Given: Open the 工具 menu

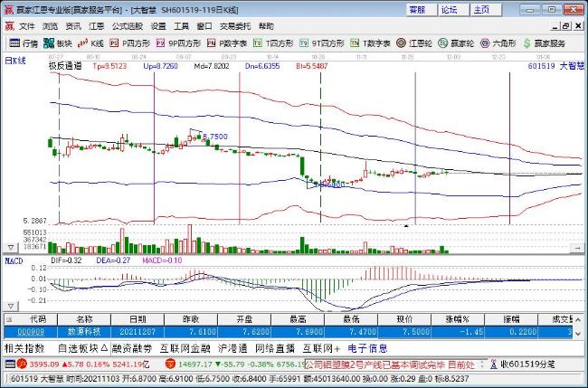Looking at the screenshot, I should point(181,26).
